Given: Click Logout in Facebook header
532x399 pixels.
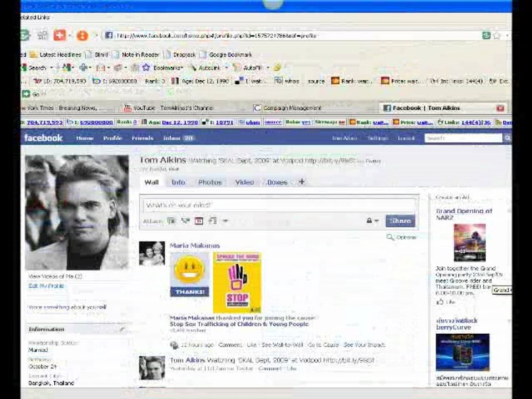Looking at the screenshot, I should click(406, 138).
